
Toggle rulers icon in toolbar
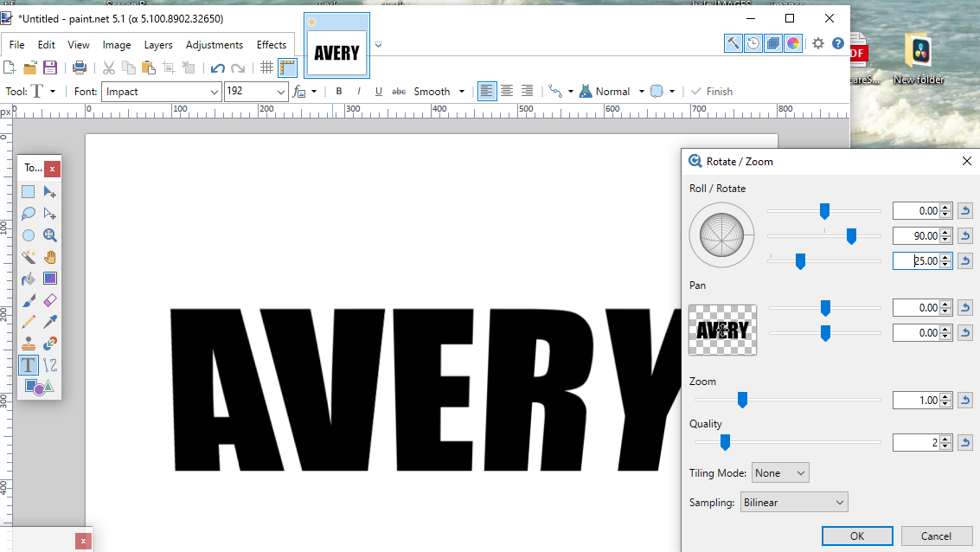(x=287, y=67)
